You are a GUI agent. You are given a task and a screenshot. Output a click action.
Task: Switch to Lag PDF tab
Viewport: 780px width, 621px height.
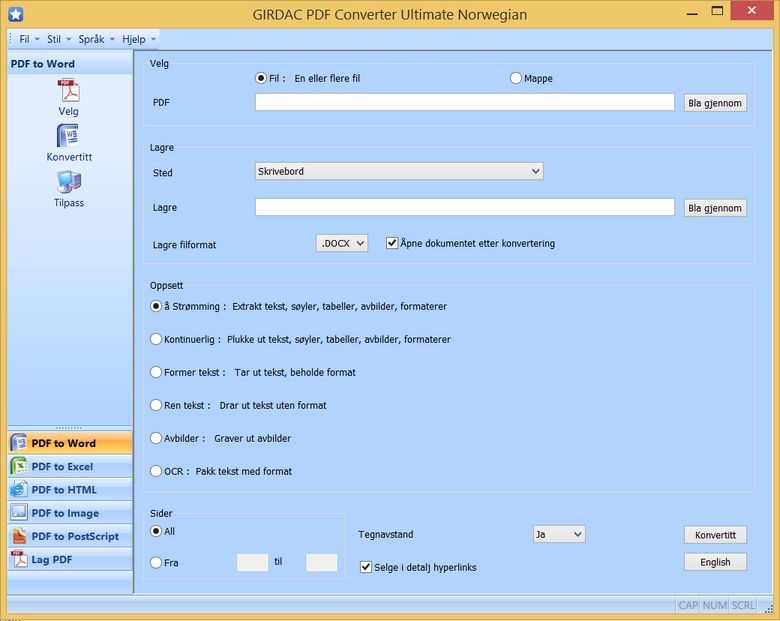coord(70,559)
